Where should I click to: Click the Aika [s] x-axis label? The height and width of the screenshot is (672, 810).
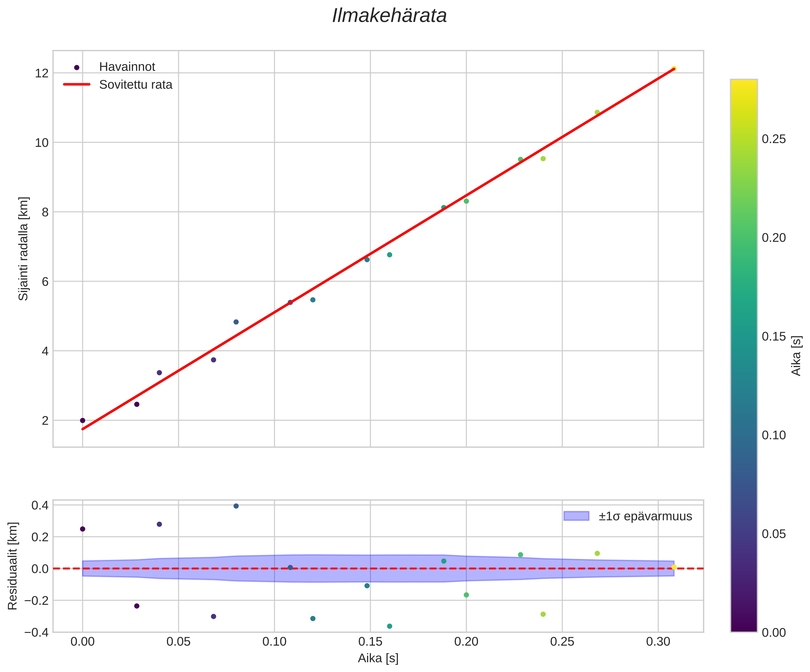pyautogui.click(x=377, y=658)
